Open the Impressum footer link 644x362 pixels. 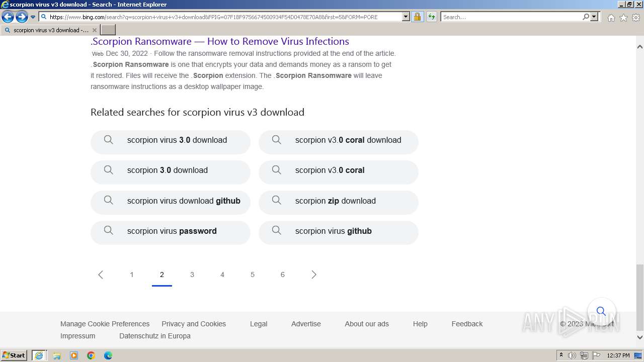click(77, 336)
